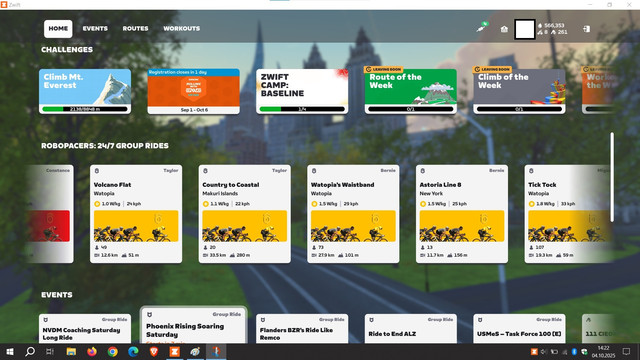Join the Tick Tock RoboPacer ride
The image size is (640, 360).
tap(569, 214)
